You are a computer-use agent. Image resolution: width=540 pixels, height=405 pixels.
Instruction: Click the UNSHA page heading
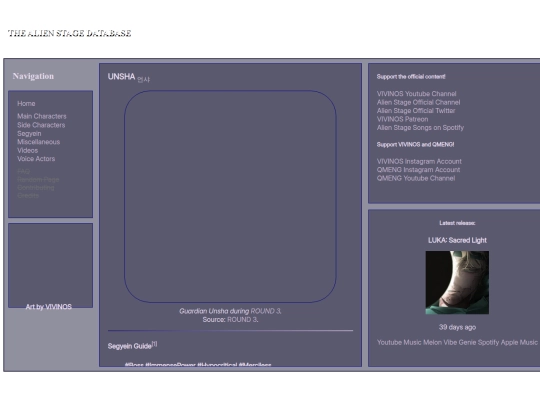pos(121,76)
